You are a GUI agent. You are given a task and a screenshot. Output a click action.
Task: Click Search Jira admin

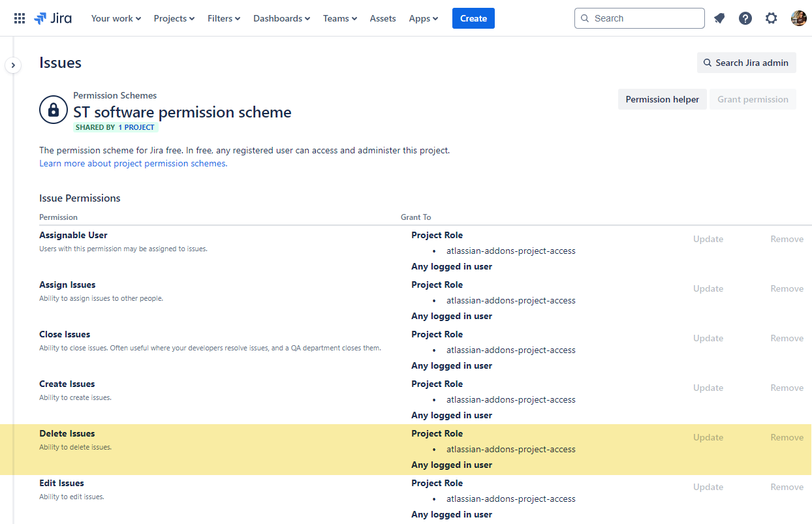[x=746, y=62]
